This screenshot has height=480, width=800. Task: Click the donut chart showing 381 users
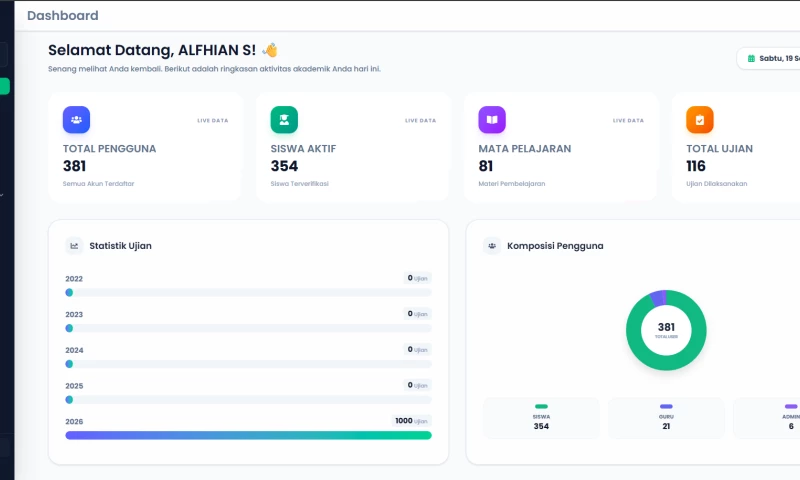(x=666, y=330)
